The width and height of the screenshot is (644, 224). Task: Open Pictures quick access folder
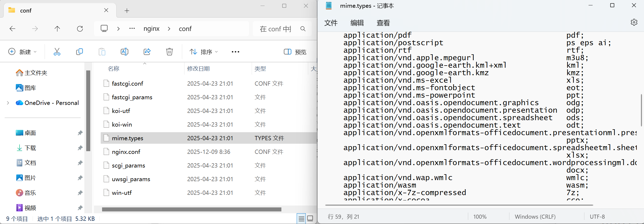(x=26, y=178)
